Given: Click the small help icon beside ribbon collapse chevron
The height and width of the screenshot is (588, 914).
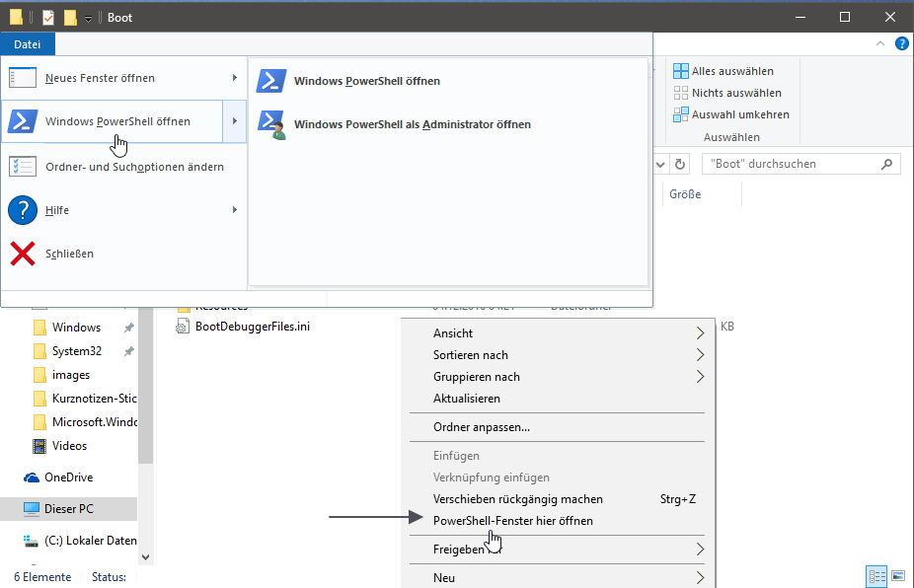Looking at the screenshot, I should point(902,43).
